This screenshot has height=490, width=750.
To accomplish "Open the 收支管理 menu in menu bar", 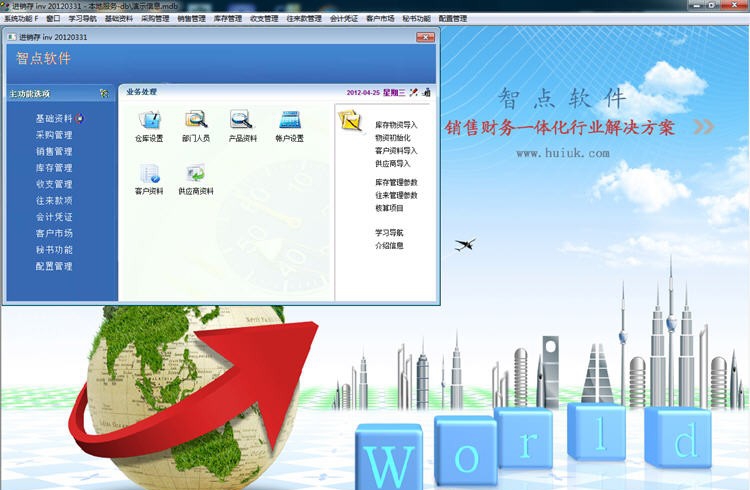I will (264, 19).
